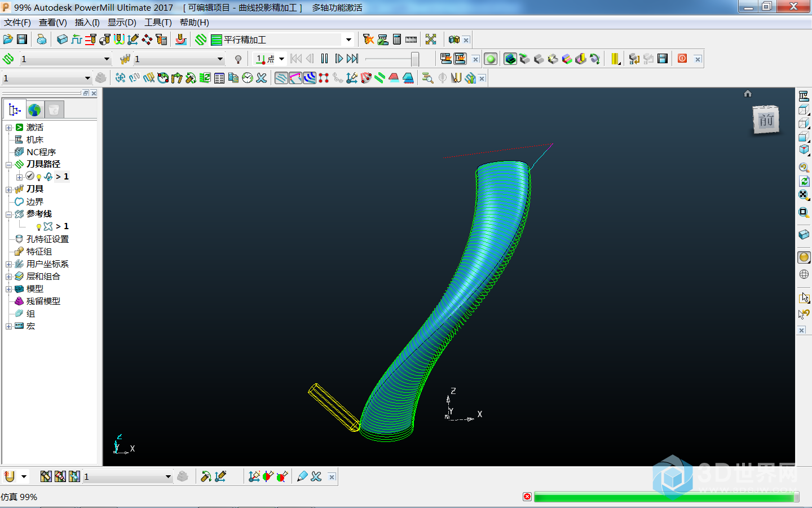Click the measure ruler icon
This screenshot has height=508, width=812.
tap(411, 40)
